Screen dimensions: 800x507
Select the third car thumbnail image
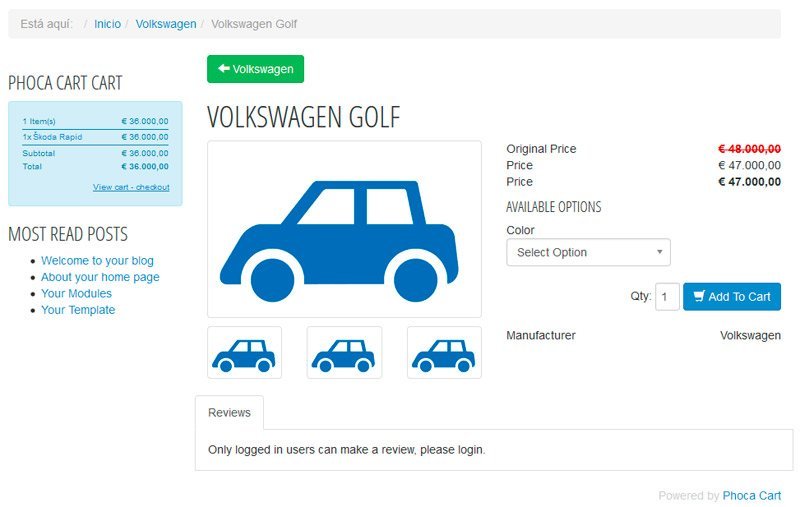[x=444, y=352]
